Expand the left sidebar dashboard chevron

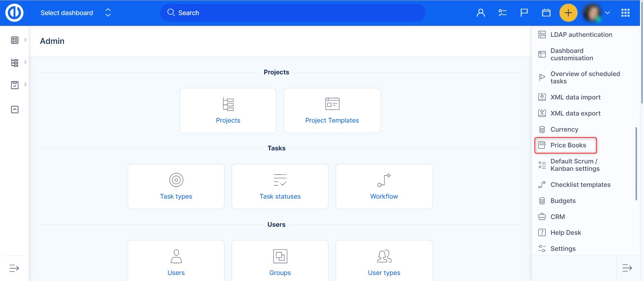[25, 40]
